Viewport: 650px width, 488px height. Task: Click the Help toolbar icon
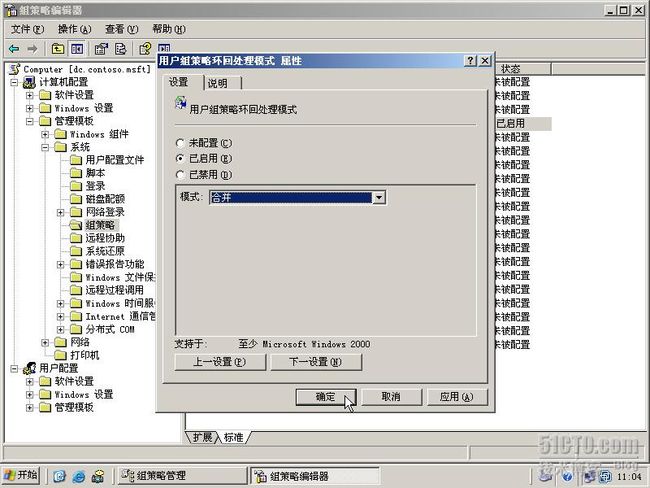(x=145, y=49)
